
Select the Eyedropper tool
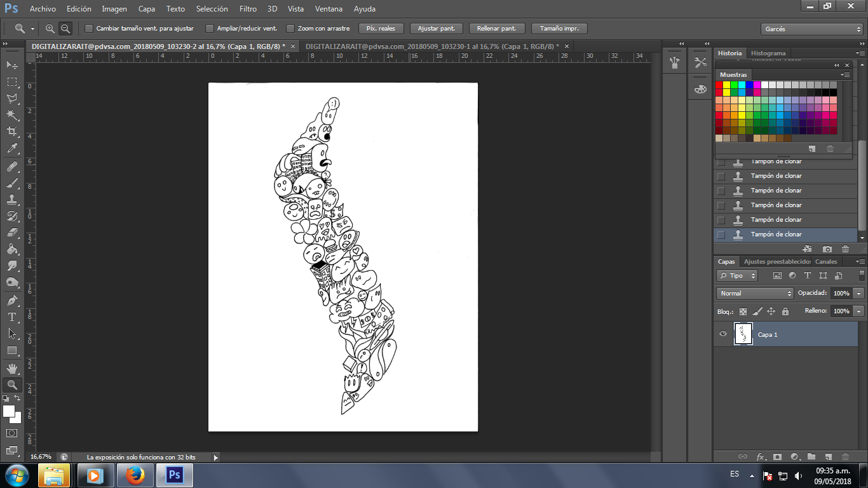tap(12, 149)
